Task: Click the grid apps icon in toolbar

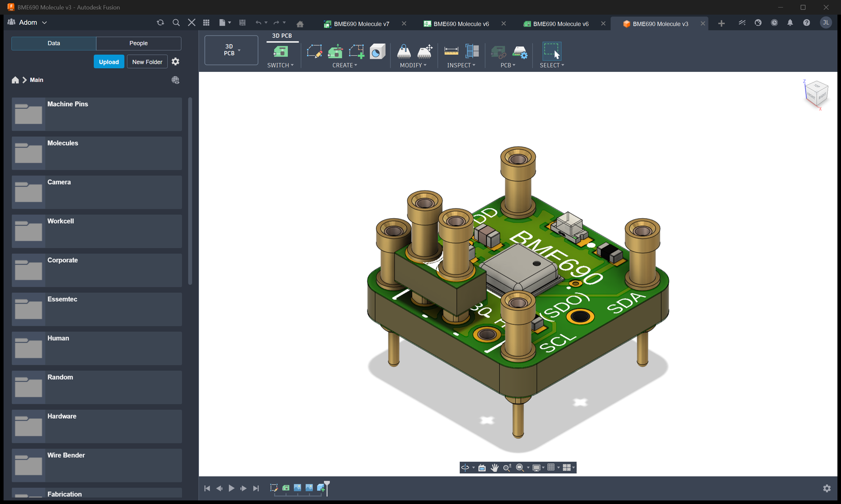Action: 206,23
